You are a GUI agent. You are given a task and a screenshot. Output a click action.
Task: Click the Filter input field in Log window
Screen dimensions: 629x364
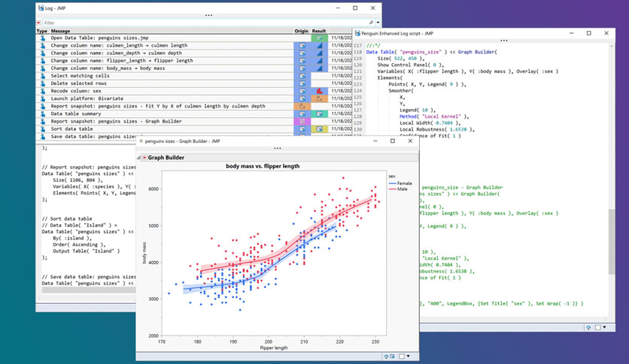pos(205,23)
